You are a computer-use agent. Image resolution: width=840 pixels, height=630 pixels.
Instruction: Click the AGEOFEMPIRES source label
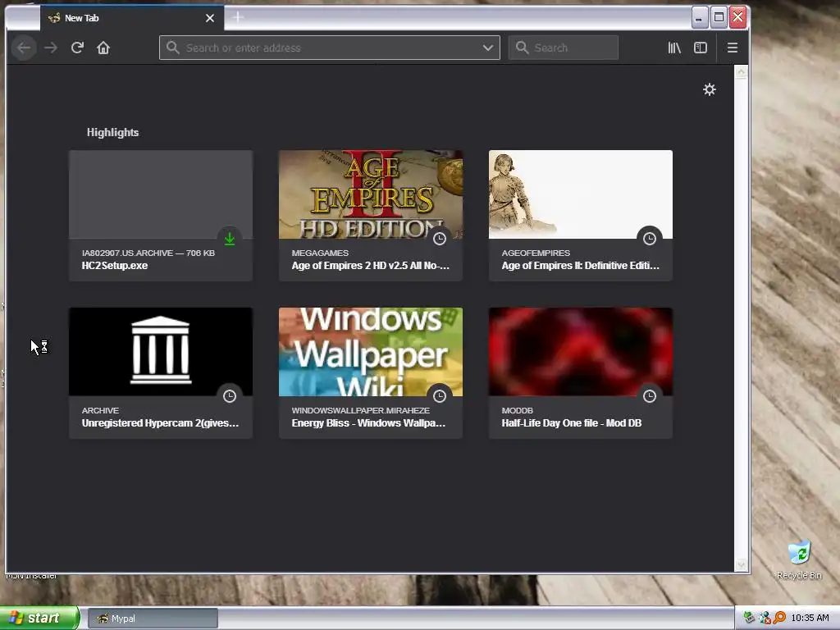coord(536,253)
